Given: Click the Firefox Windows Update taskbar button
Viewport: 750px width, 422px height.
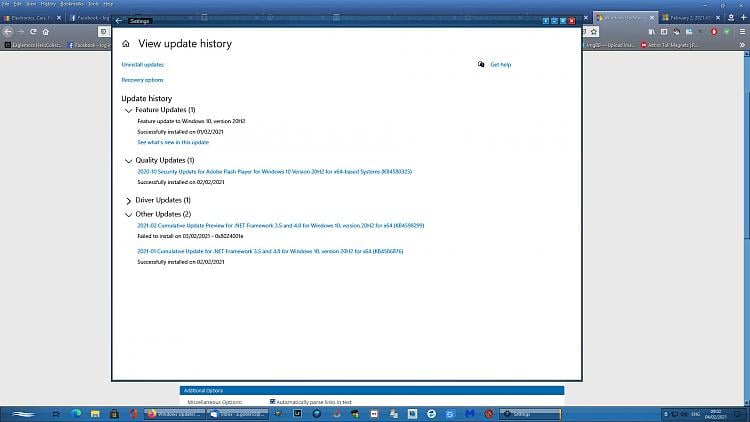Looking at the screenshot, I should click(x=175, y=414).
